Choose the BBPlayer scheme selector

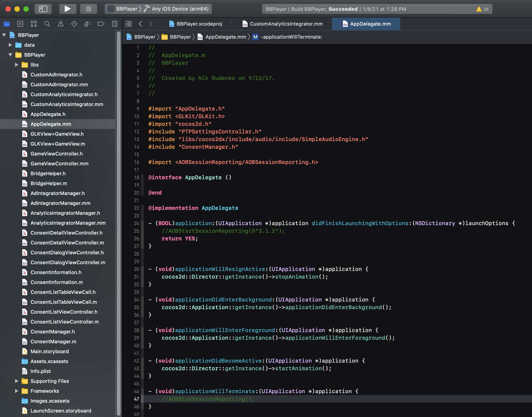[123, 9]
